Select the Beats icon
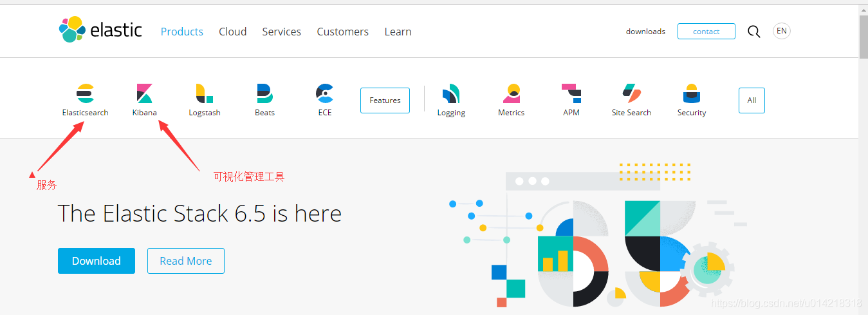This screenshot has width=868, height=315. click(x=264, y=93)
